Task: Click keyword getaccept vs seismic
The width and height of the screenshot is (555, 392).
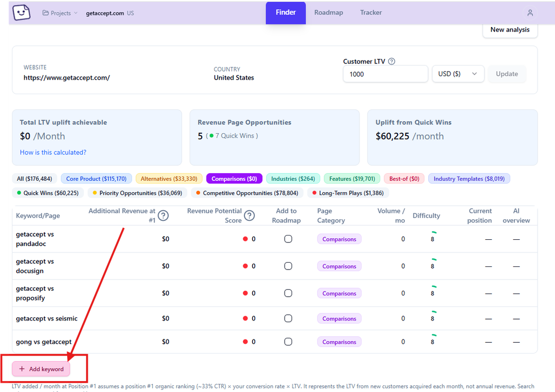Action: pos(47,318)
